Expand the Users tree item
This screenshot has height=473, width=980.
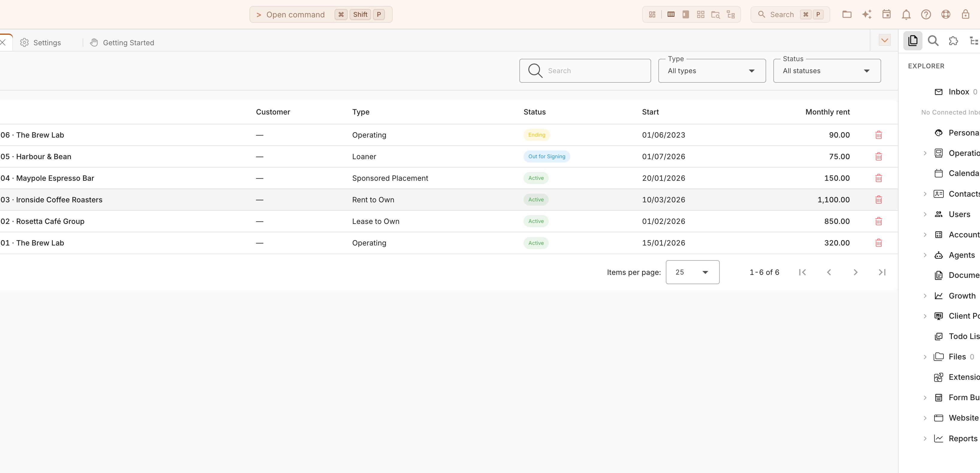pos(925,214)
